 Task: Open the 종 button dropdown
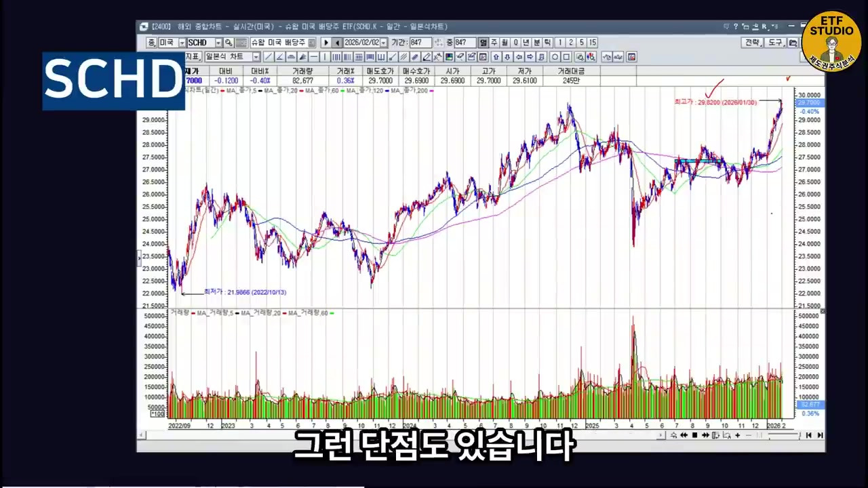(152, 43)
